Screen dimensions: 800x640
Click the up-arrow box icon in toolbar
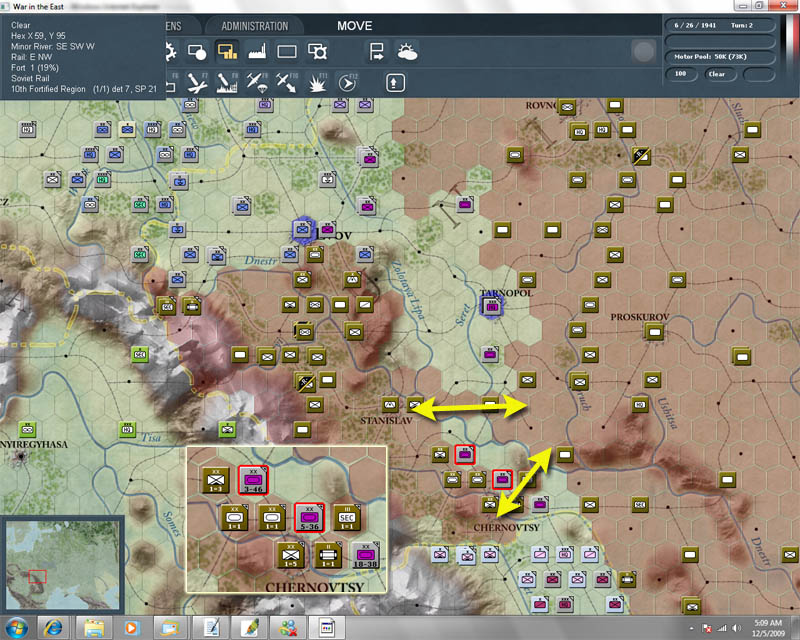(395, 83)
